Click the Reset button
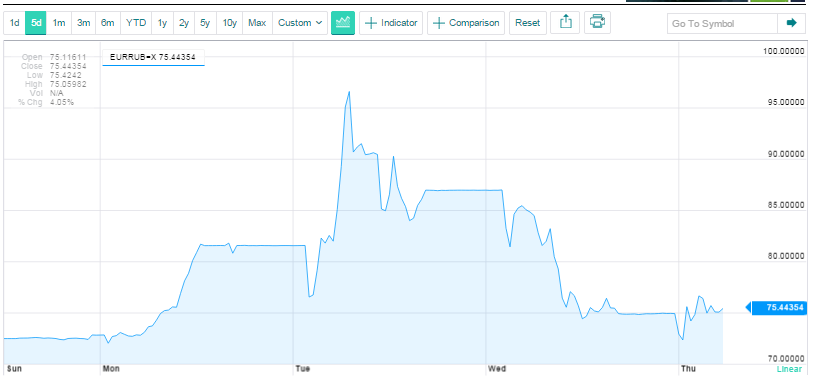Viewport: 825px width, 386px height. [528, 23]
